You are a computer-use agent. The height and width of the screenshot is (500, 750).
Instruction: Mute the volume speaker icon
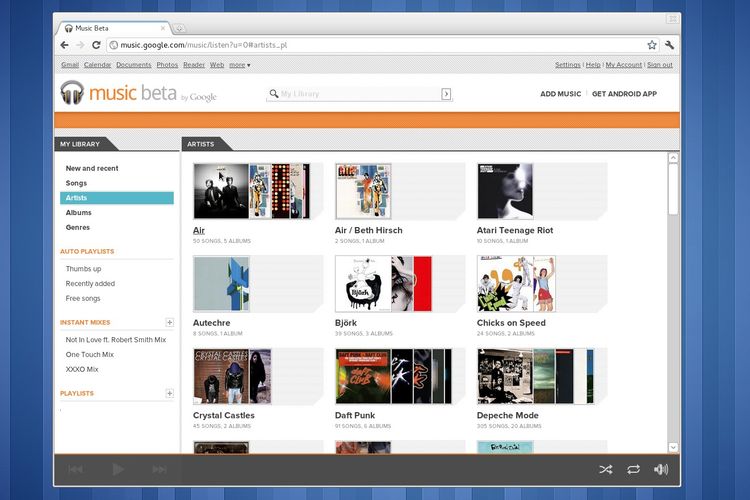[661, 469]
